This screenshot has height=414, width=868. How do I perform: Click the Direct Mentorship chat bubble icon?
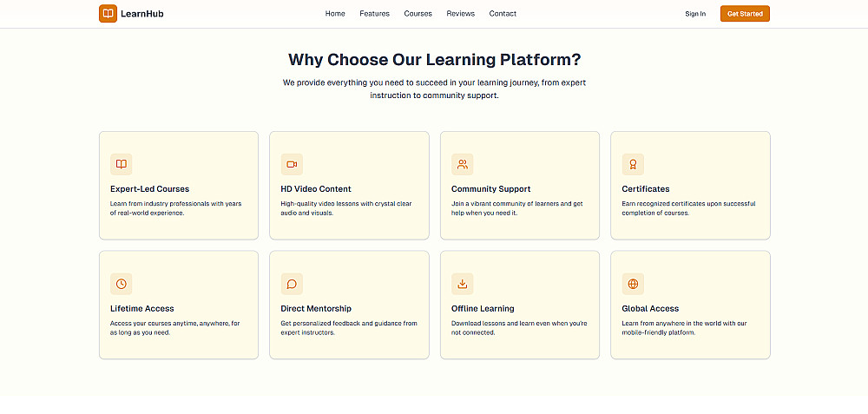pyautogui.click(x=292, y=284)
